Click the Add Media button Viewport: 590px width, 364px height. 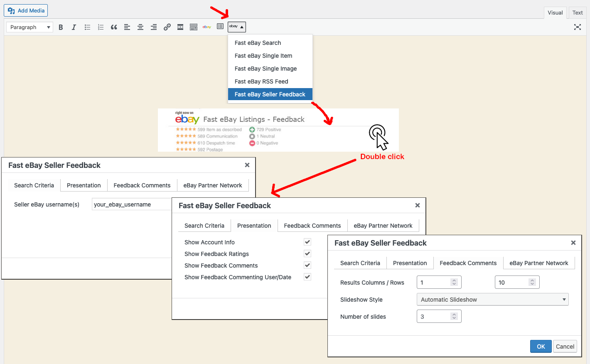[x=26, y=10]
